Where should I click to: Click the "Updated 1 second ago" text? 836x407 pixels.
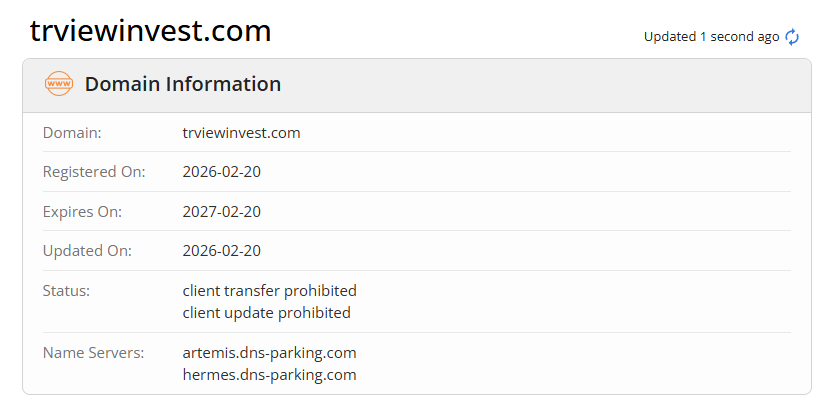(711, 37)
